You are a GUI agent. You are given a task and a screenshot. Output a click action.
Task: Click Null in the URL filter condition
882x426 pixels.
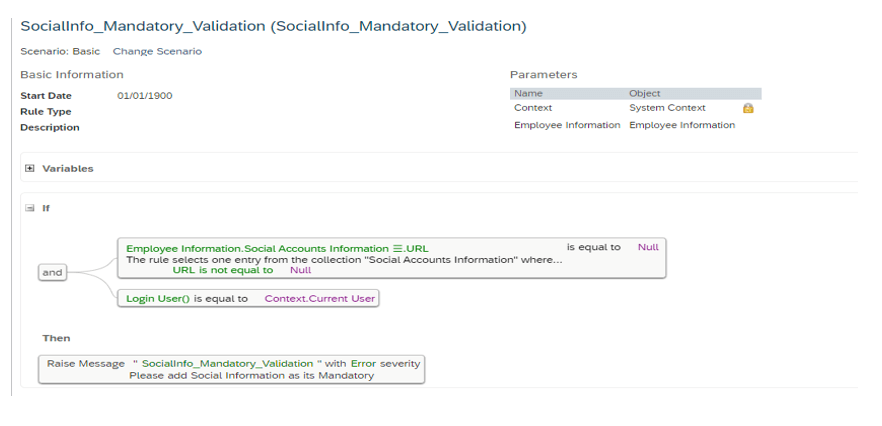pyautogui.click(x=300, y=270)
